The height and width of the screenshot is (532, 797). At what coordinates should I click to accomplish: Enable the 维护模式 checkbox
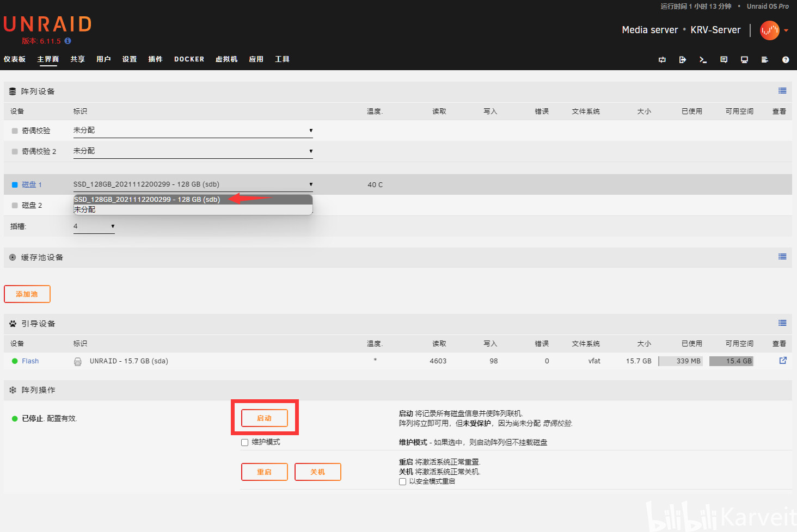pos(245,442)
